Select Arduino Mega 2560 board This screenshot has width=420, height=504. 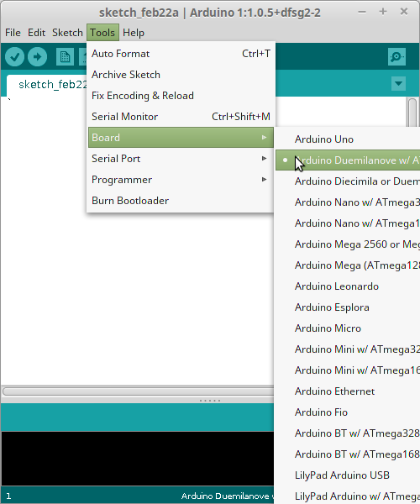click(x=348, y=244)
